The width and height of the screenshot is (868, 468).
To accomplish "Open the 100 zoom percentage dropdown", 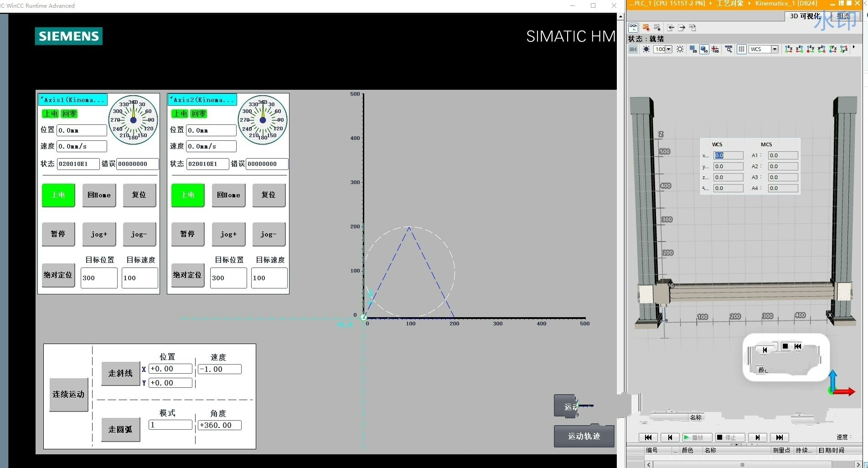I will (x=669, y=49).
